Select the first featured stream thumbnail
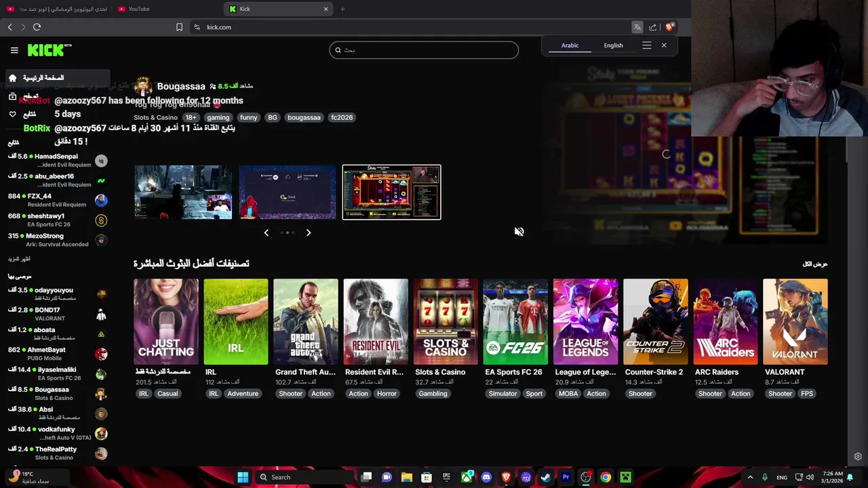Viewport: 868px width, 488px height. point(183,192)
